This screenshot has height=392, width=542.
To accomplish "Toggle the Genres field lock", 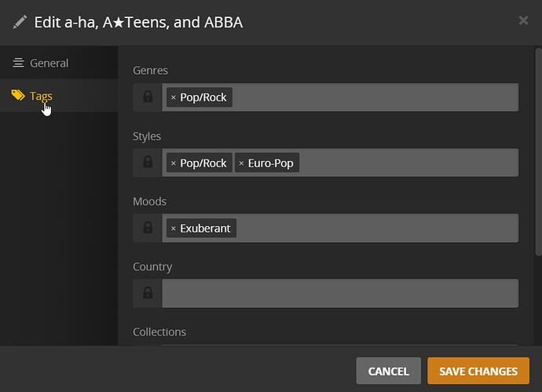I will pos(148,97).
